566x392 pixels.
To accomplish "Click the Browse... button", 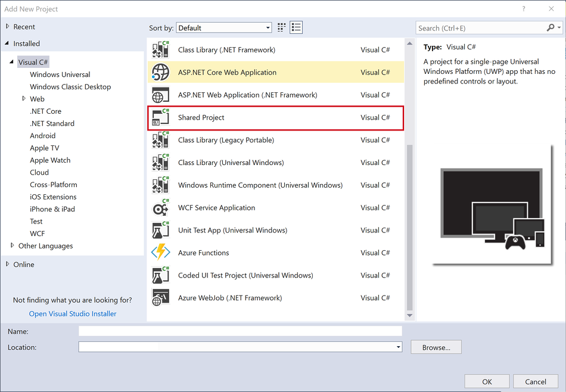I will (436, 347).
